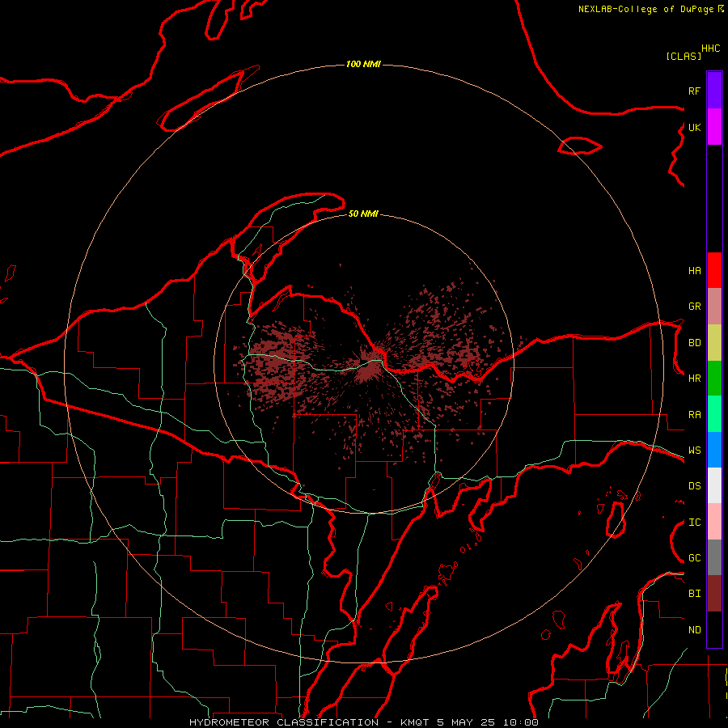Click the ND legend label
The width and height of the screenshot is (728, 728).
(x=694, y=630)
